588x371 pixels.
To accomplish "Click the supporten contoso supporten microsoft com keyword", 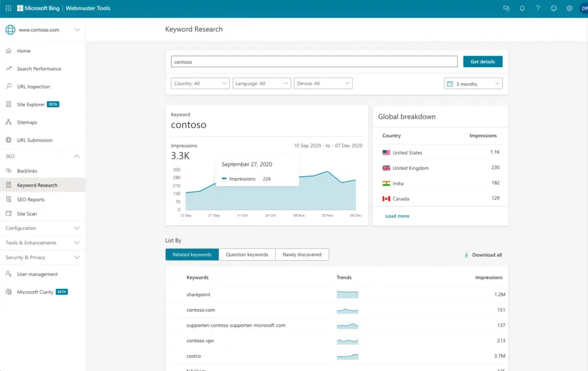I will point(236,325).
